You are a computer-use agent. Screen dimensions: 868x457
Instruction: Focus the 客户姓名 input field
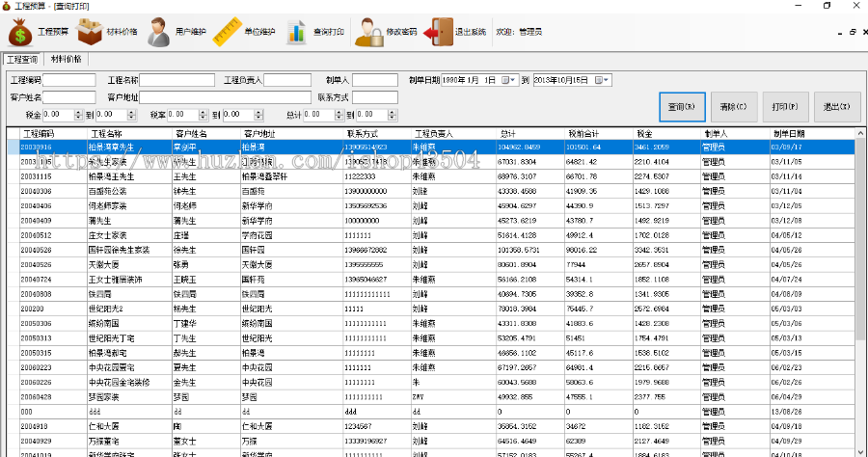coord(69,97)
